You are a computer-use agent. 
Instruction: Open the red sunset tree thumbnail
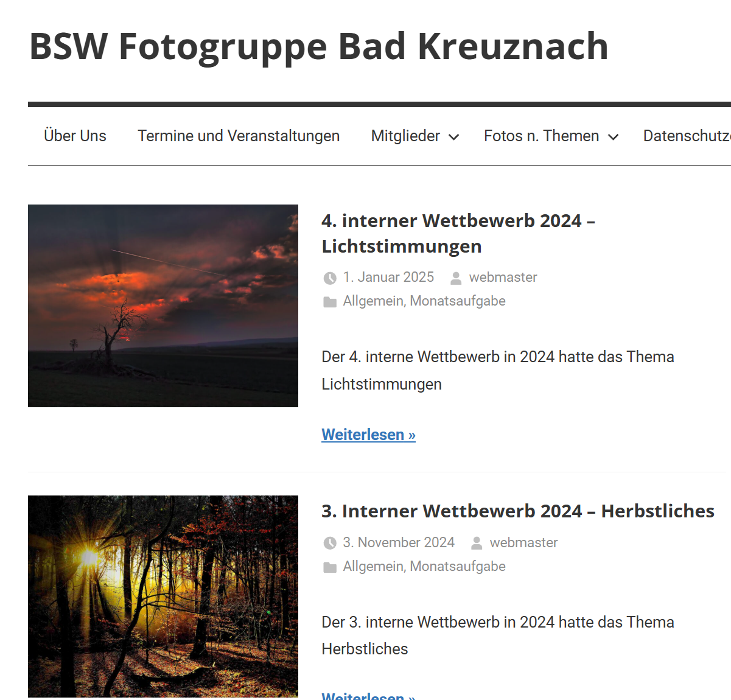point(163,306)
